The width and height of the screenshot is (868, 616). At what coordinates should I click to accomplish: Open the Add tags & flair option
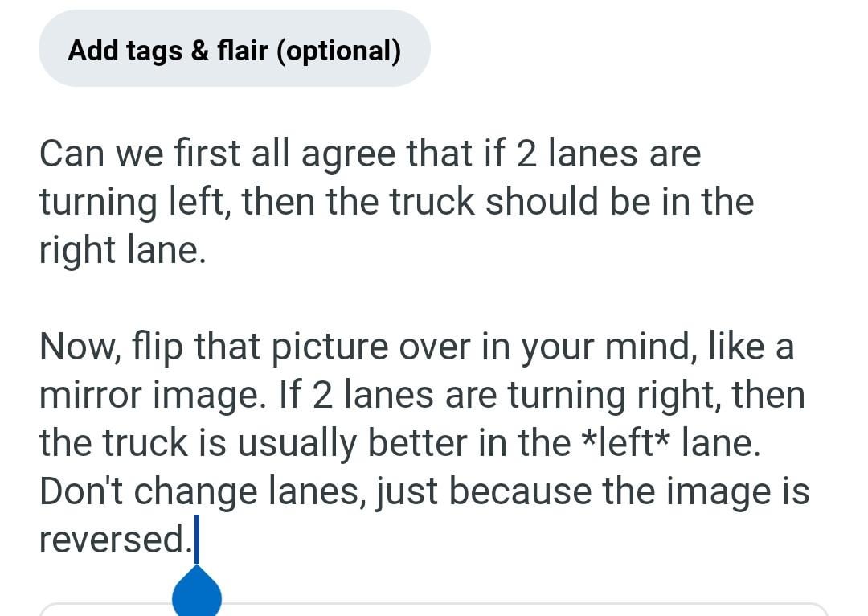(234, 48)
